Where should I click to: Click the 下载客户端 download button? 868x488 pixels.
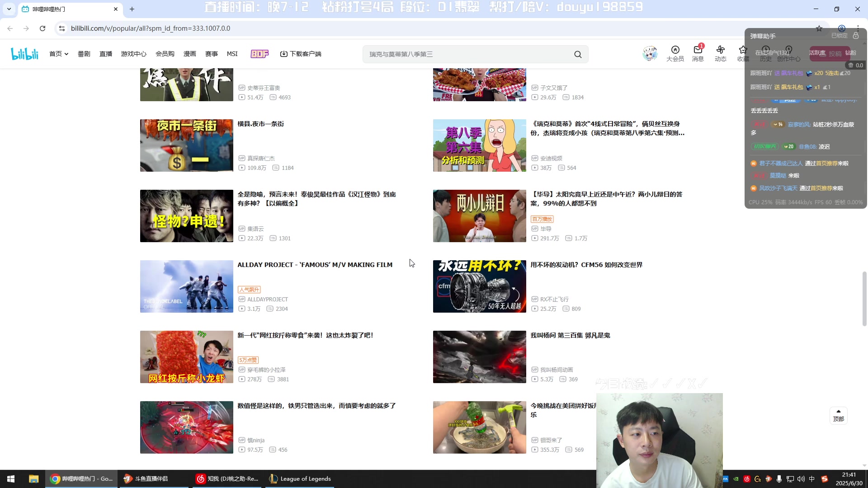[301, 54]
